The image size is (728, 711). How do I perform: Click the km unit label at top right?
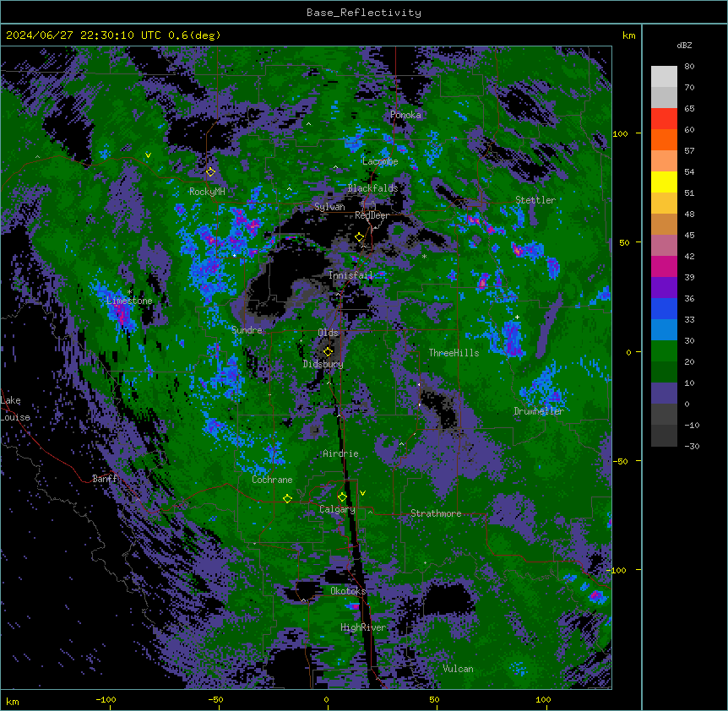(629, 35)
